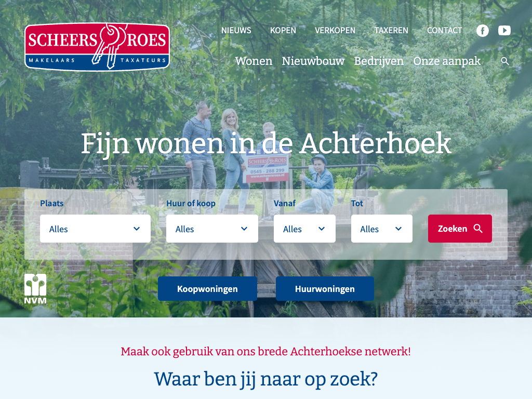Select the Huurwoningen button
Screen dimensions: 532x399
(x=325, y=289)
